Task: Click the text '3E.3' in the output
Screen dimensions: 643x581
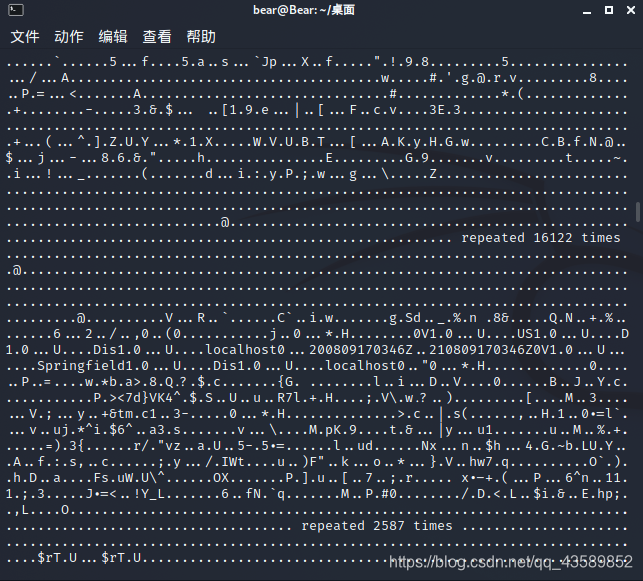Action: (x=445, y=110)
